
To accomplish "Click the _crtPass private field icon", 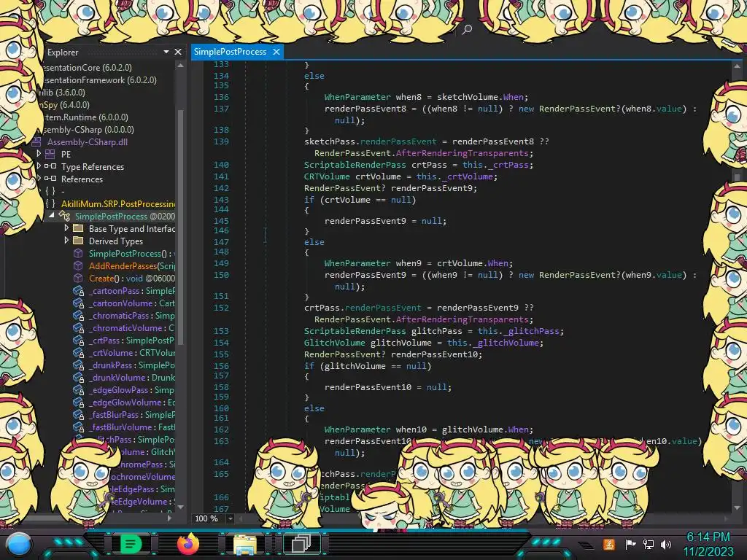I will click(78, 341).
